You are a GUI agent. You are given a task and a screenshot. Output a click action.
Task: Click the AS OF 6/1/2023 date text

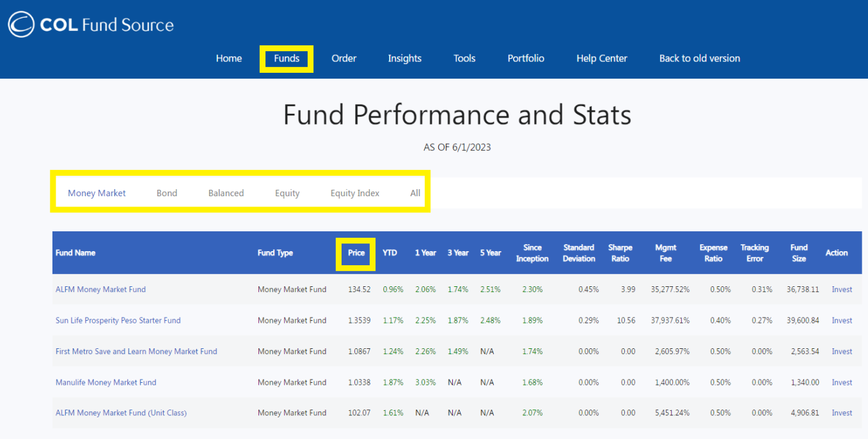point(457,147)
